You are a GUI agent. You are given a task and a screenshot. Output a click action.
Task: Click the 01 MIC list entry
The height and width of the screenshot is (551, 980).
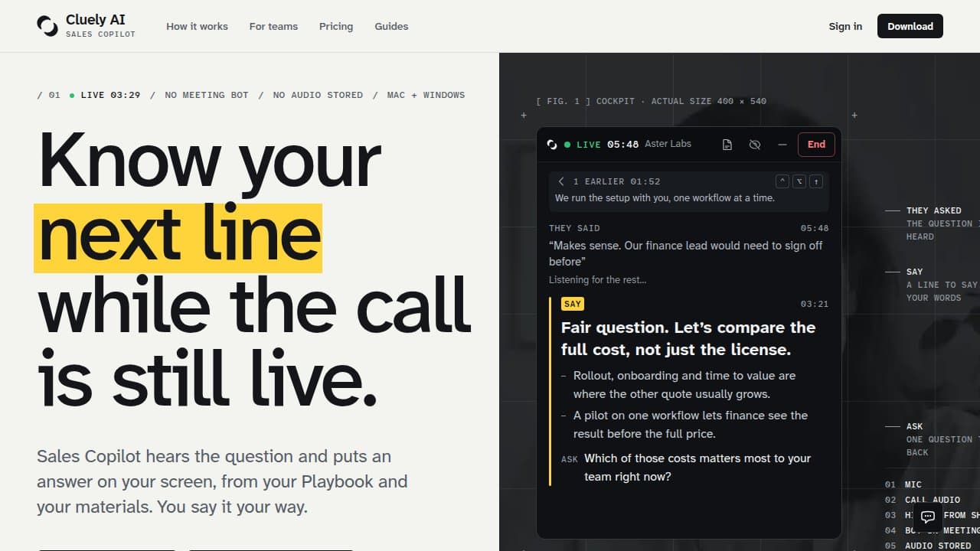click(903, 484)
